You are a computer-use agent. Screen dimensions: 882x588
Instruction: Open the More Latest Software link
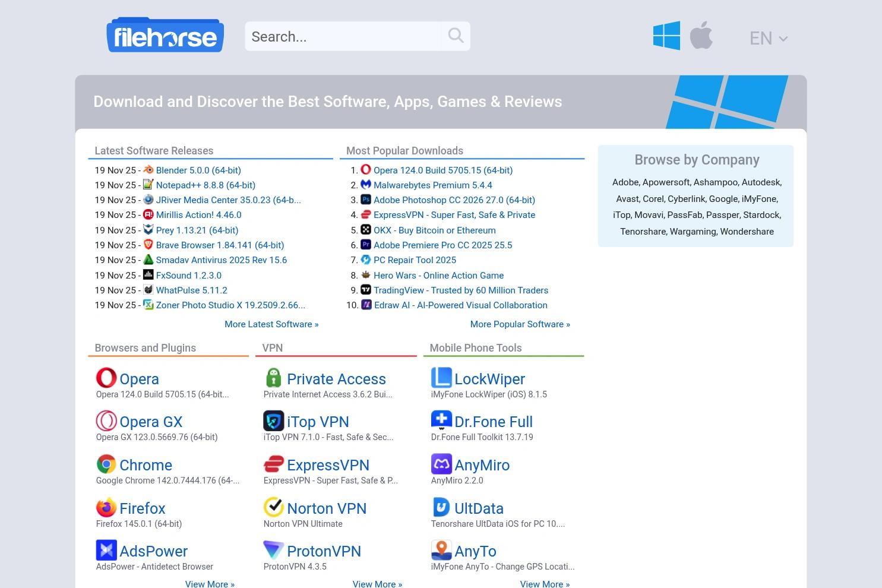point(271,324)
